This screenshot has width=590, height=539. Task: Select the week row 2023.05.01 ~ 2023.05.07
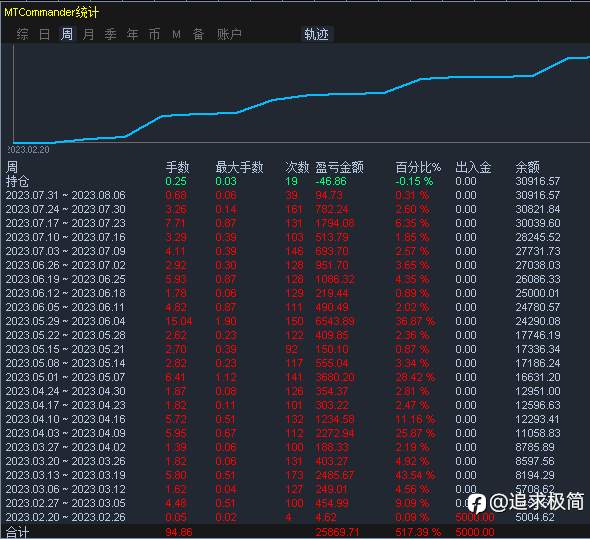[283, 377]
